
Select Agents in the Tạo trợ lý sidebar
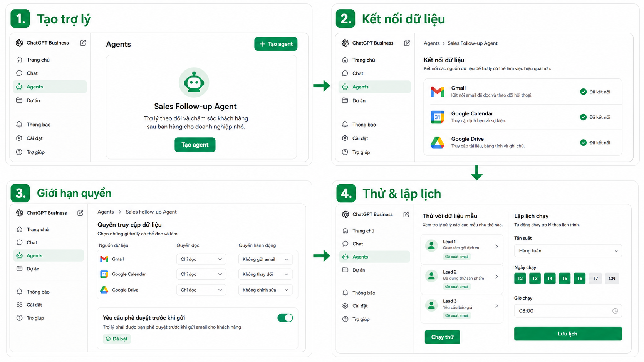point(50,87)
